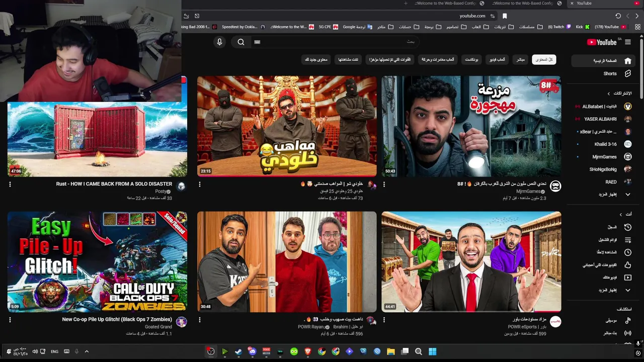The width and height of the screenshot is (644, 362).
Task: Click title Rust - HOW I CAME BACK video
Action: coord(114,184)
